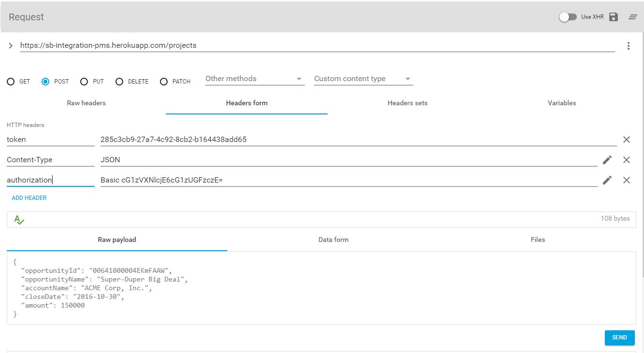
Task: Click the authorization header name field
Action: point(51,180)
